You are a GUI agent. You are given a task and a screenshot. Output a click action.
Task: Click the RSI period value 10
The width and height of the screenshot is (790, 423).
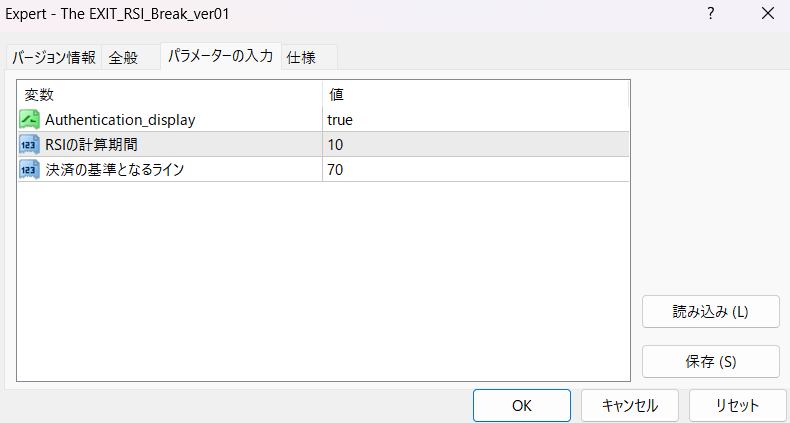click(475, 145)
